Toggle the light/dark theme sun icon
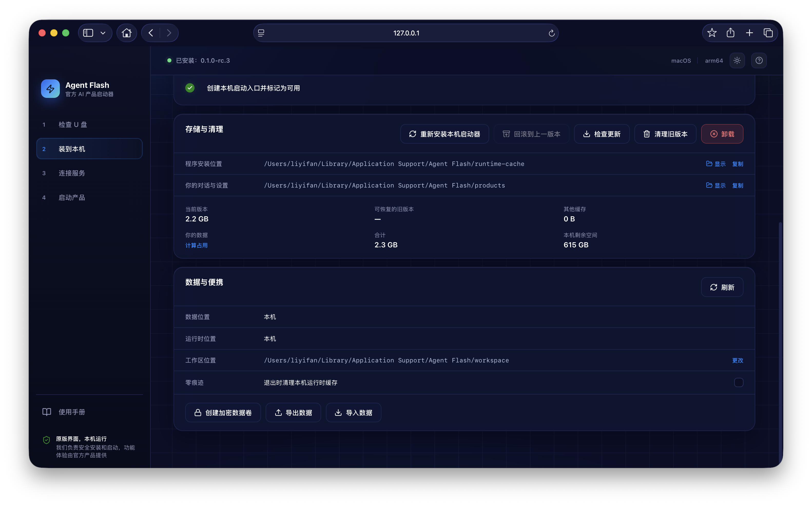Viewport: 812px width, 506px height. point(737,61)
